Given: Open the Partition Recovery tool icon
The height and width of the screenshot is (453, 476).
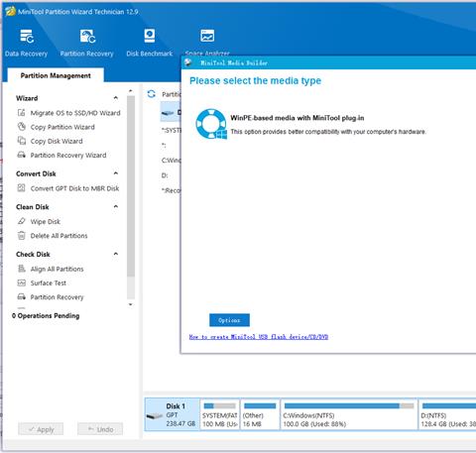Looking at the screenshot, I should pos(87,36).
